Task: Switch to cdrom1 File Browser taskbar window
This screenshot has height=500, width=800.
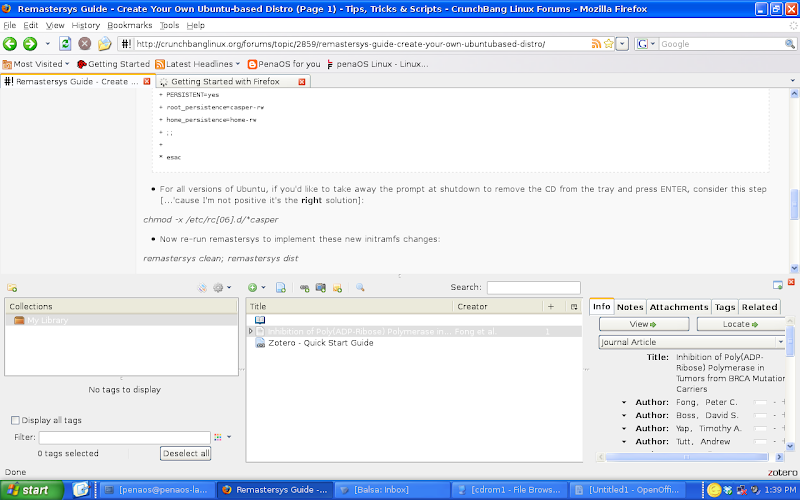Action: tap(509, 490)
